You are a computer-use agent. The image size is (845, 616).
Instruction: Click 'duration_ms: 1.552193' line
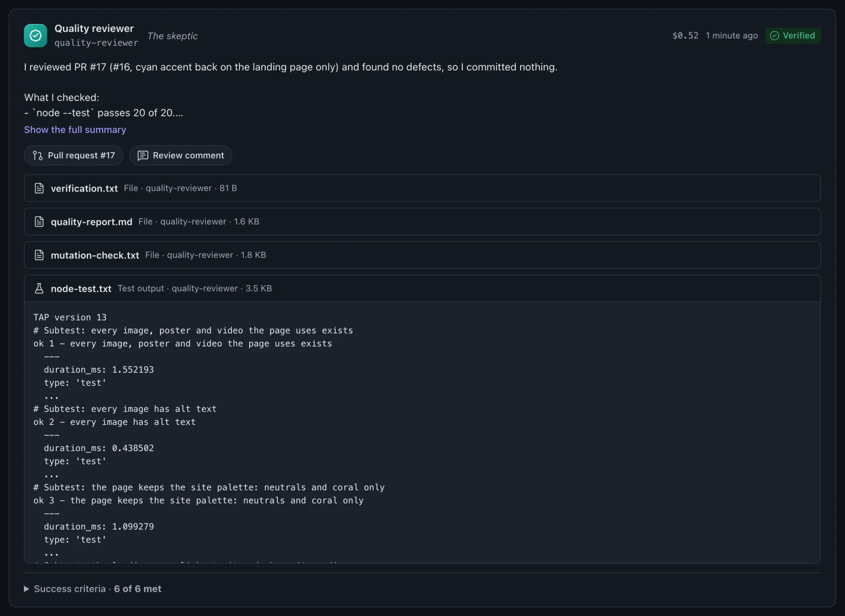[x=99, y=370]
